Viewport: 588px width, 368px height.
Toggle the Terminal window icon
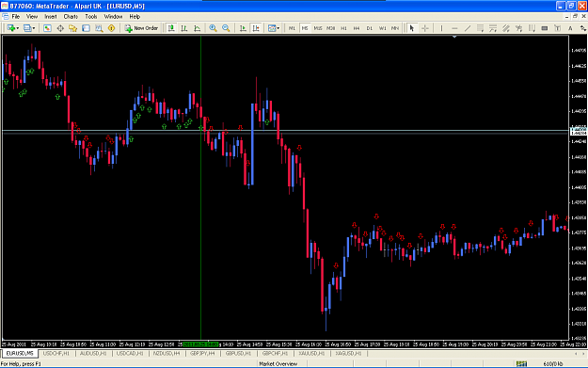pyautogui.click(x=86, y=28)
